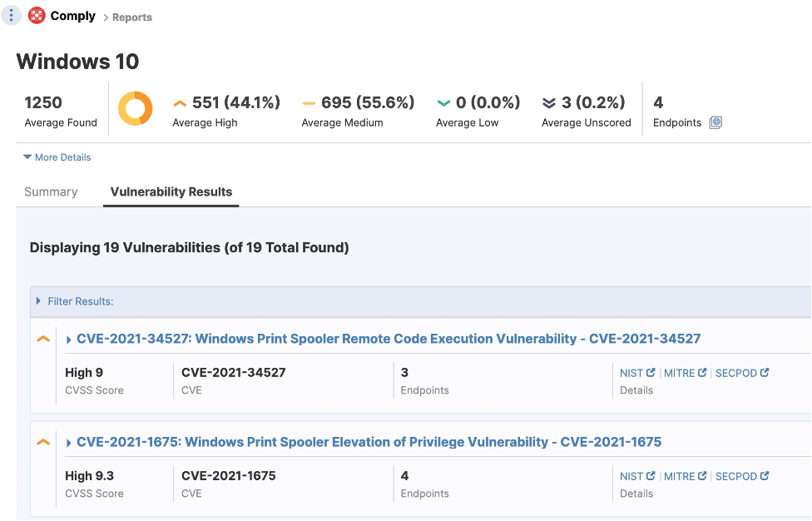Viewport: 812px width, 521px height.
Task: Expand the CVE-2021-34527 vulnerability row
Action: [68, 340]
